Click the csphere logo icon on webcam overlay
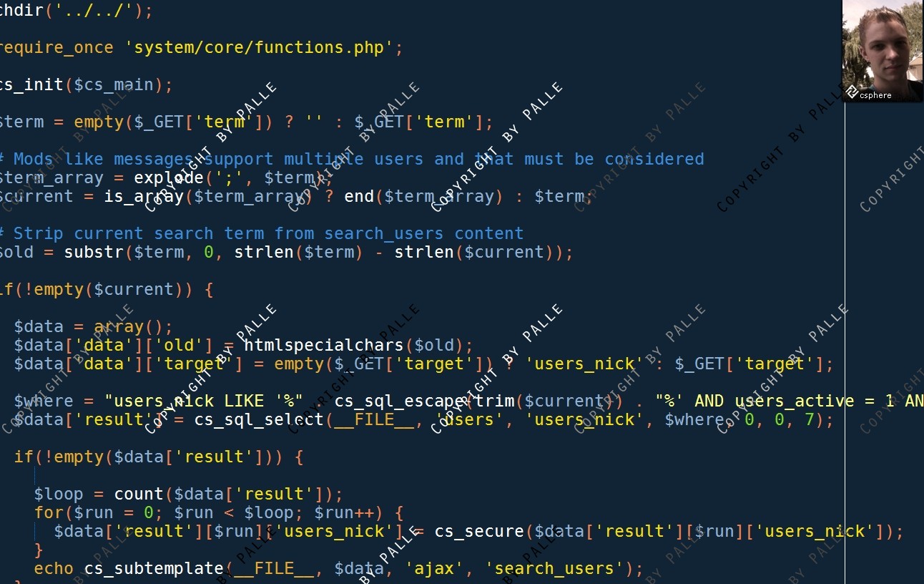This screenshot has height=584, width=924. pyautogui.click(x=851, y=92)
